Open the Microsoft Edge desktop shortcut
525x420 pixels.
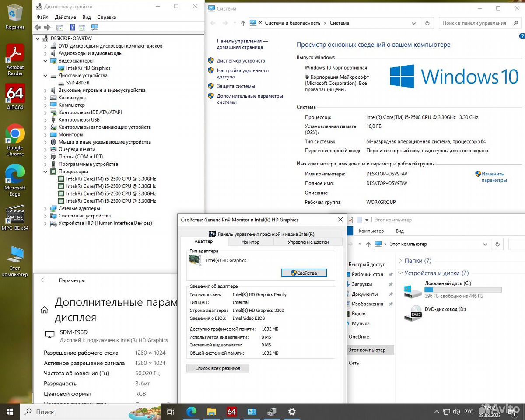(15, 181)
